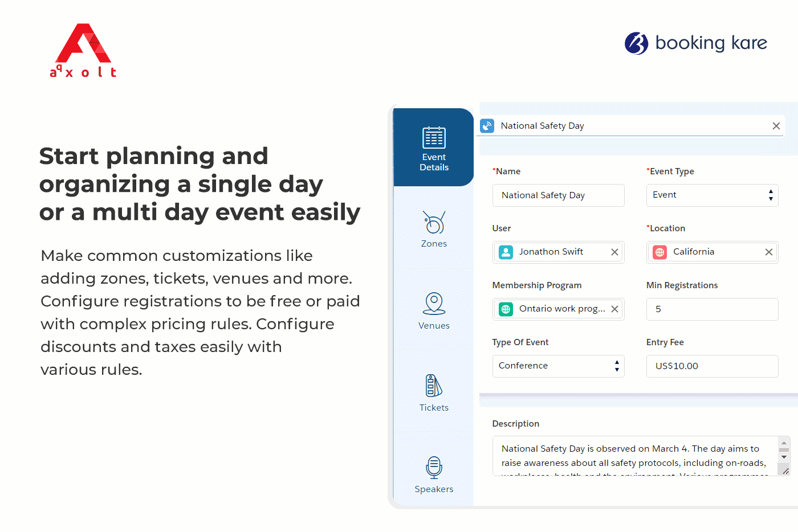Close the National Safety Day header tab
The width and height of the screenshot is (798, 532).
(x=776, y=126)
